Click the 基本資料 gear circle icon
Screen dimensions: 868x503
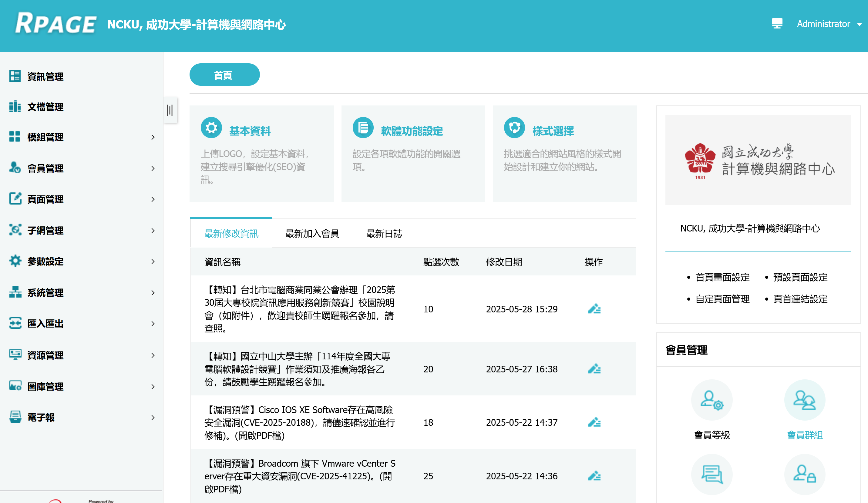[211, 128]
